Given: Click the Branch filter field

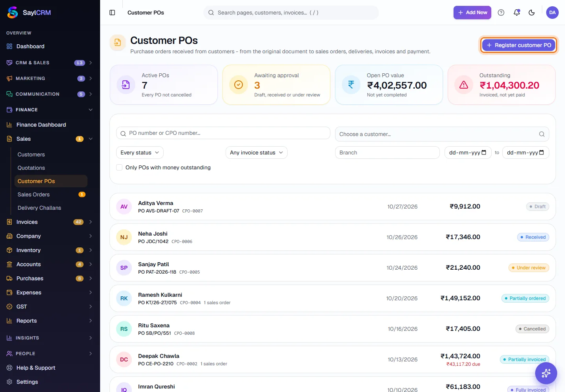Looking at the screenshot, I should (387, 152).
